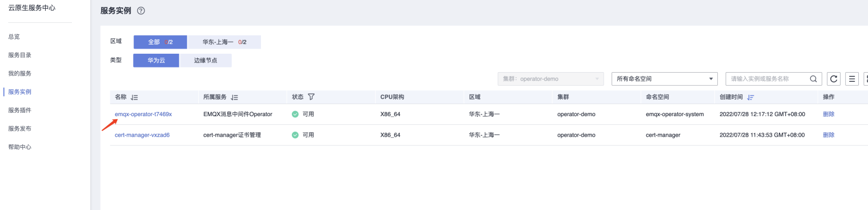Sort by 名称 column icon
Image resolution: width=868 pixels, height=210 pixels.
[134, 97]
